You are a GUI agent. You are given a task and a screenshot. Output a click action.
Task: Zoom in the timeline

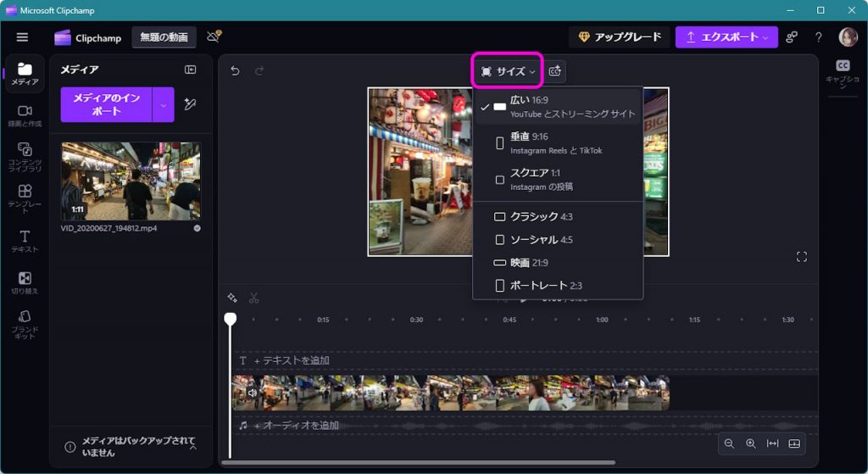pos(751,443)
